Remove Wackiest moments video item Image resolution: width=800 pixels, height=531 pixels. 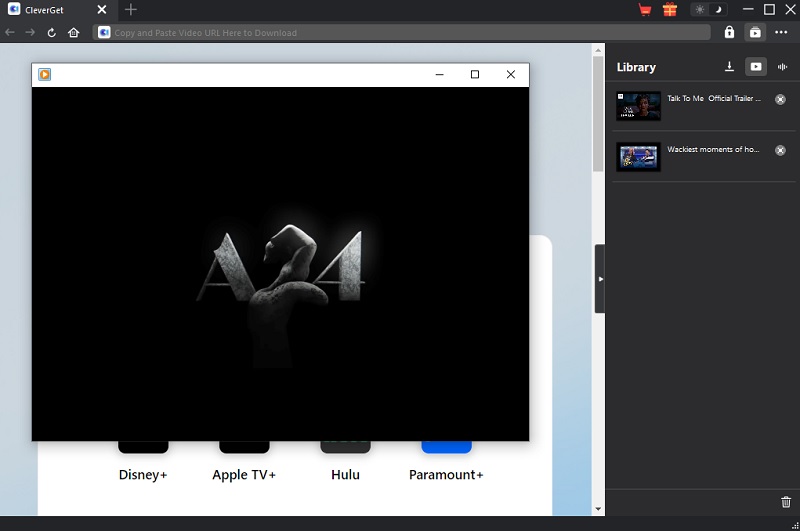click(780, 150)
